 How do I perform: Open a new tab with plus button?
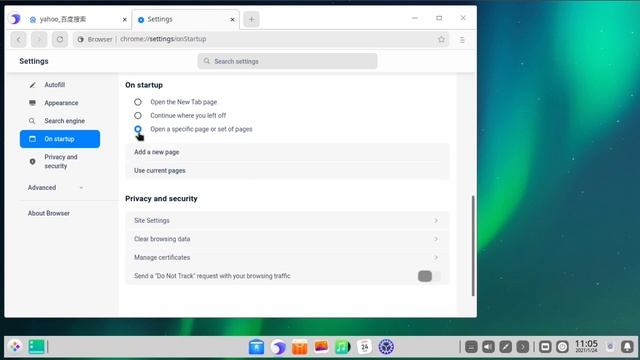pyautogui.click(x=251, y=19)
